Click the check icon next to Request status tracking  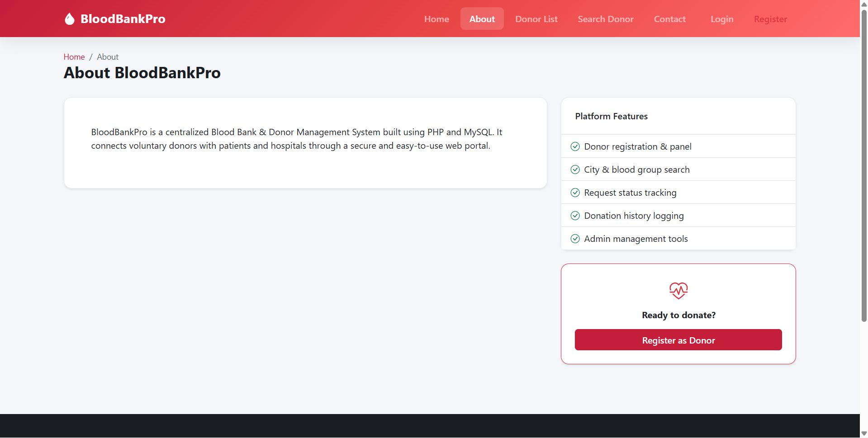point(575,193)
